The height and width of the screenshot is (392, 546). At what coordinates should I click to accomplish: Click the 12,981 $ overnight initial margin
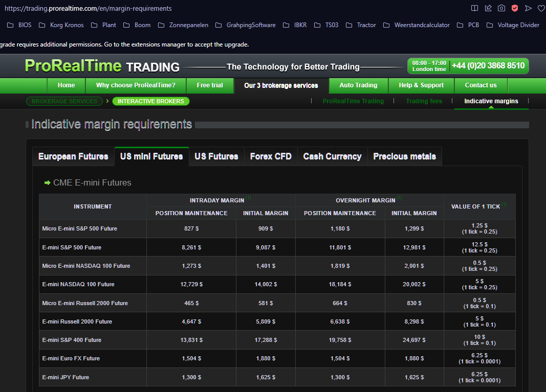coord(414,247)
